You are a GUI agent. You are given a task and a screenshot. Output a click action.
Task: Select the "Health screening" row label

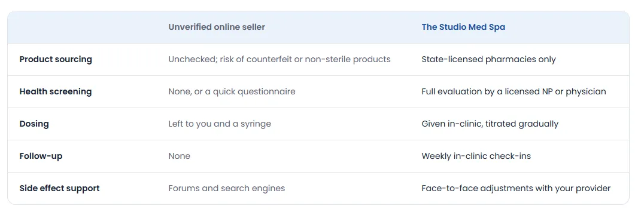point(56,91)
